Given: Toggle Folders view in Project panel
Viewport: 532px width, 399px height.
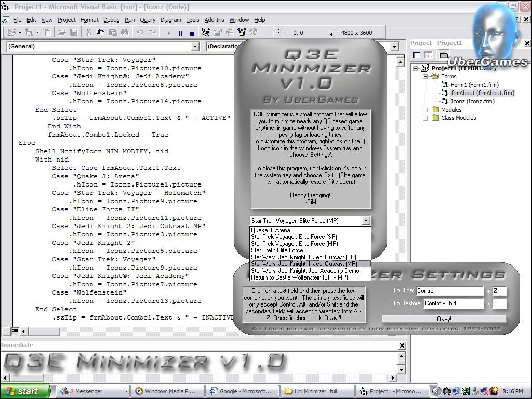Looking at the screenshot, I should coord(443,55).
